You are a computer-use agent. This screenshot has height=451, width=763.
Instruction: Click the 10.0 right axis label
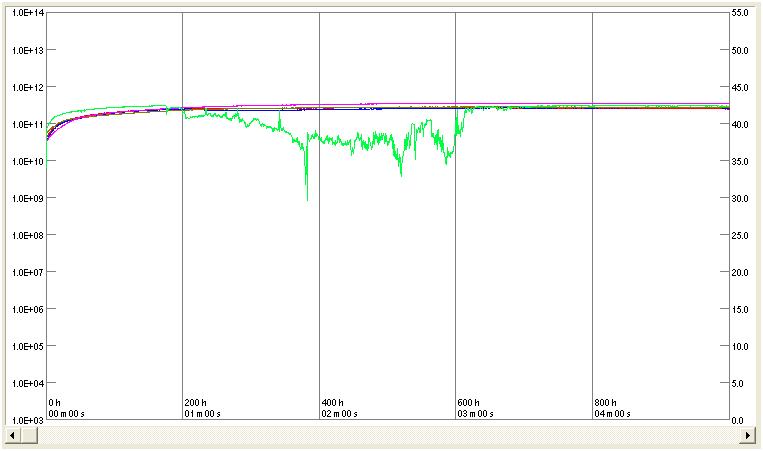[x=740, y=346]
